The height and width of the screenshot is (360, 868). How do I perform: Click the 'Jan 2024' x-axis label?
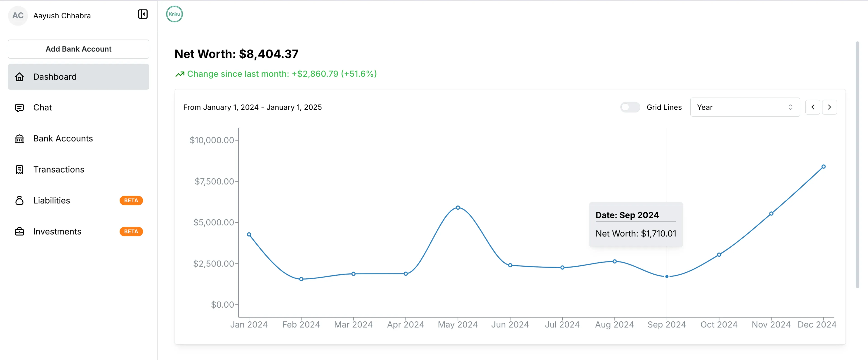point(249,325)
